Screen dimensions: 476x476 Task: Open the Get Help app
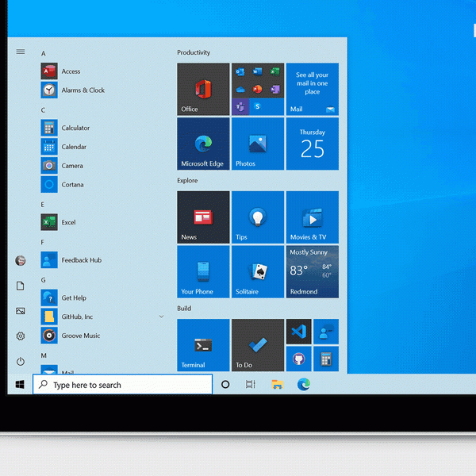tap(103, 297)
